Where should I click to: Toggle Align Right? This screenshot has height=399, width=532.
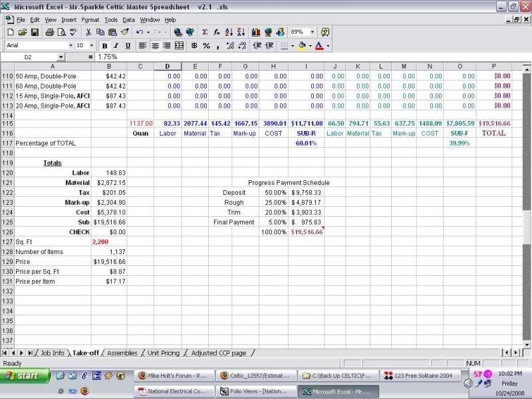(x=167, y=45)
